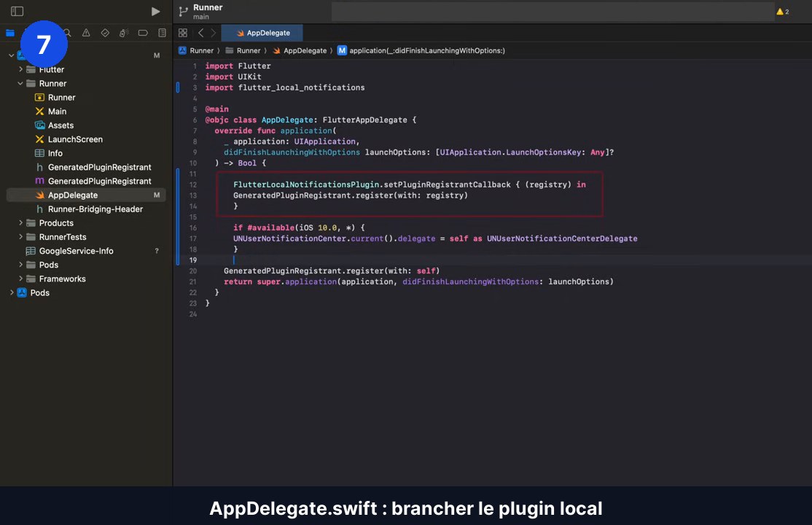Select AppDelegate in the file navigator
Viewport: 812px width, 525px height.
(x=86, y=195)
